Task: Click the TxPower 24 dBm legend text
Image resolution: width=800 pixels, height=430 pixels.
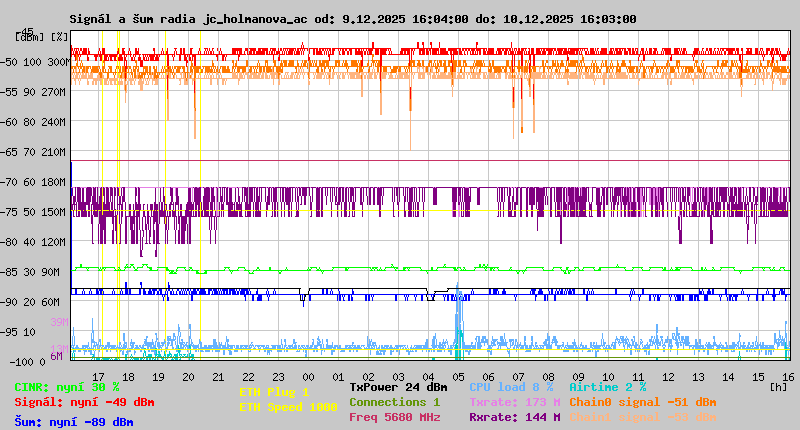Action: [x=398, y=387]
